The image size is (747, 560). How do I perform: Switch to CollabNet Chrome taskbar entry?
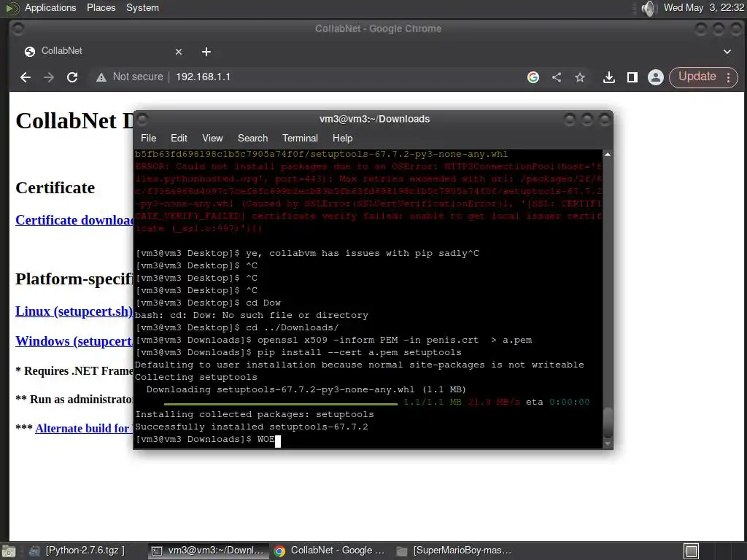click(330, 551)
